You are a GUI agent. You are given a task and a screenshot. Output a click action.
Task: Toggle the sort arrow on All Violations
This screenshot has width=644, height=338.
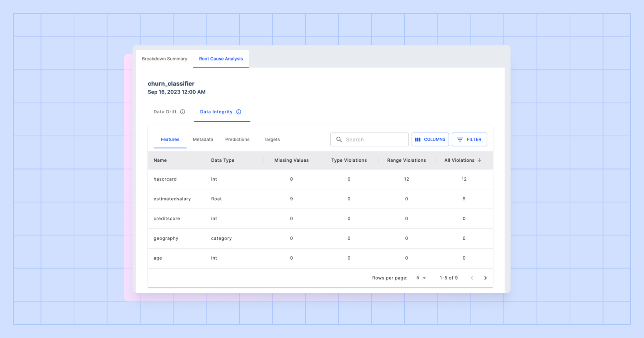[479, 160]
